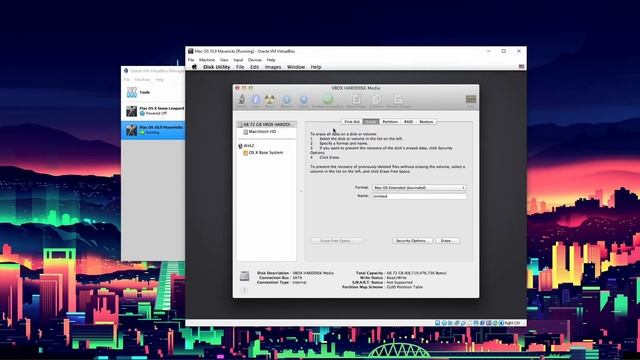
Task: Select OS X Base System volume
Action: coord(265,153)
